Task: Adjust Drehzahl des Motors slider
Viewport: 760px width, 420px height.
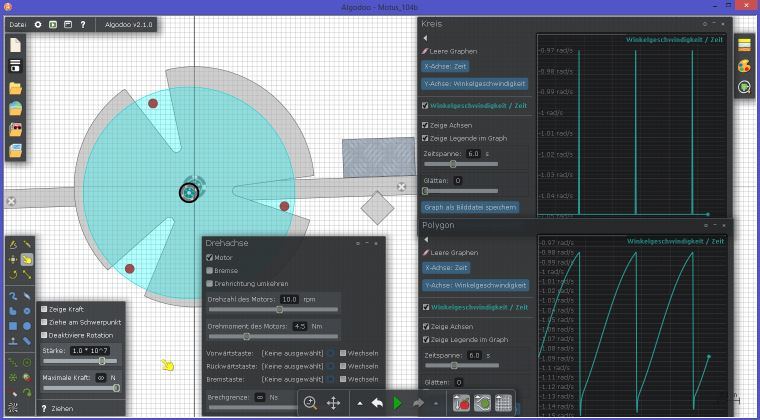Action: (273, 309)
